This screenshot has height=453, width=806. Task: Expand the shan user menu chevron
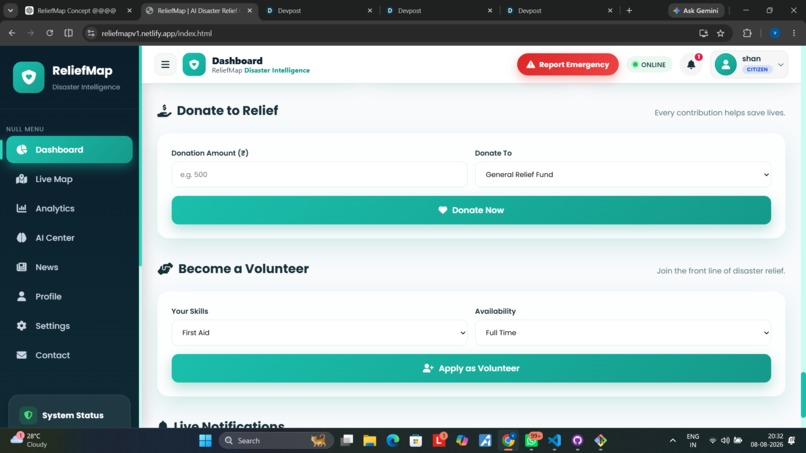click(780, 65)
